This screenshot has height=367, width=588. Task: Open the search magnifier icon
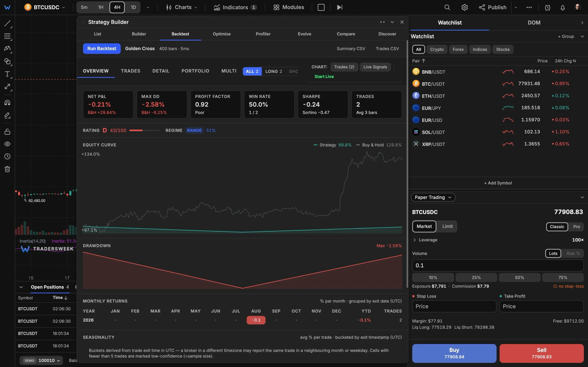tap(447, 7)
